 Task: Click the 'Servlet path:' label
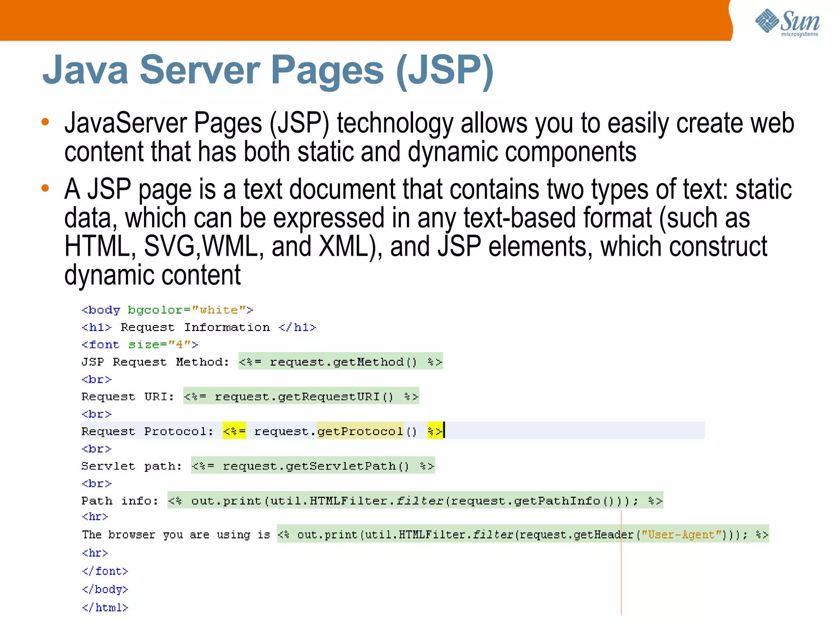(x=131, y=466)
